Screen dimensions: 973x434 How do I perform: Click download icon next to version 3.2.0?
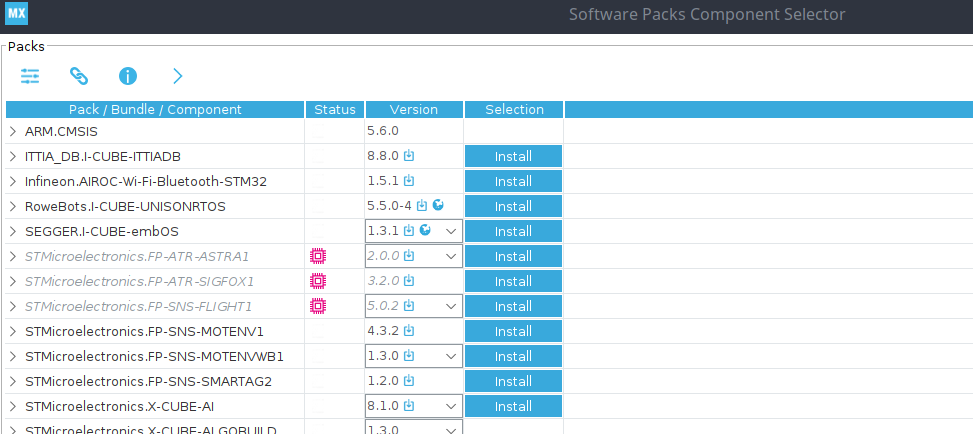[x=409, y=281]
